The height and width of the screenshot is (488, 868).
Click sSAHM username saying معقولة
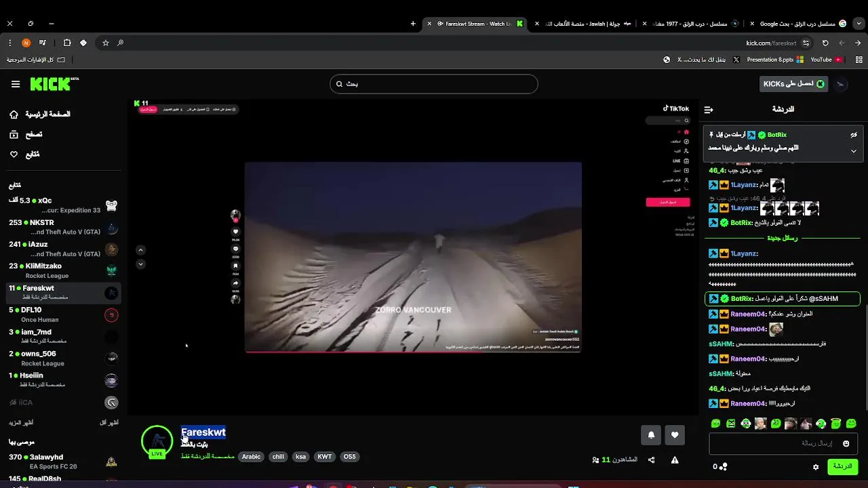click(722, 373)
